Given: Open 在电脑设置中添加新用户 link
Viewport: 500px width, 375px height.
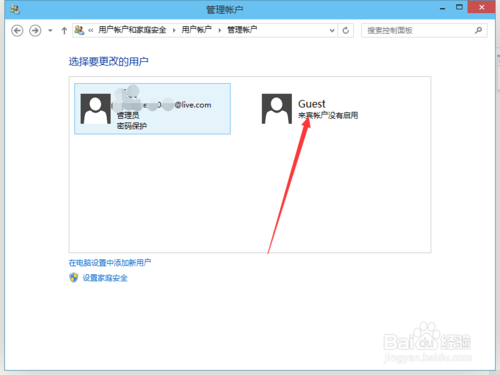Looking at the screenshot, I should (x=110, y=263).
